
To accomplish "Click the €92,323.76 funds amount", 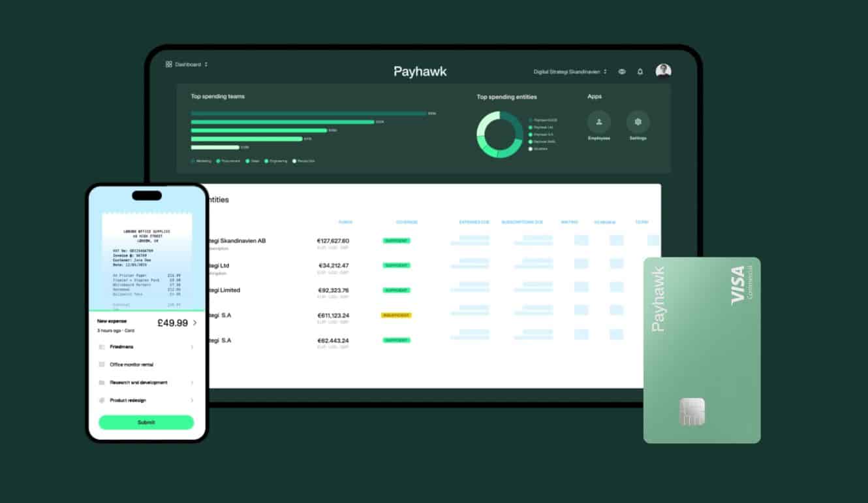I will point(333,290).
